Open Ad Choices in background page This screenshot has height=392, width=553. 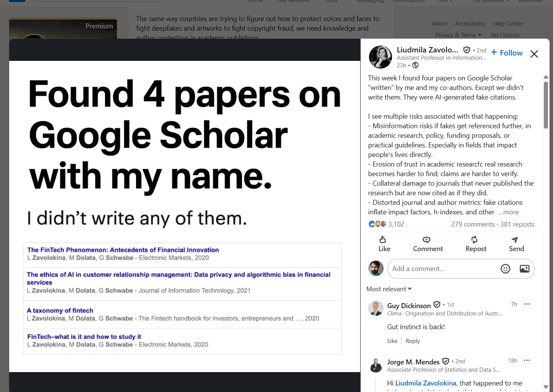[505, 35]
